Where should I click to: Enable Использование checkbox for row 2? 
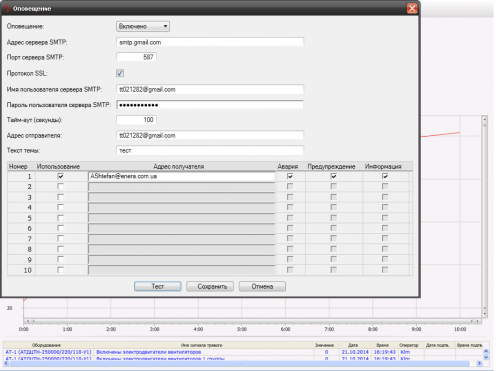pyautogui.click(x=60, y=186)
